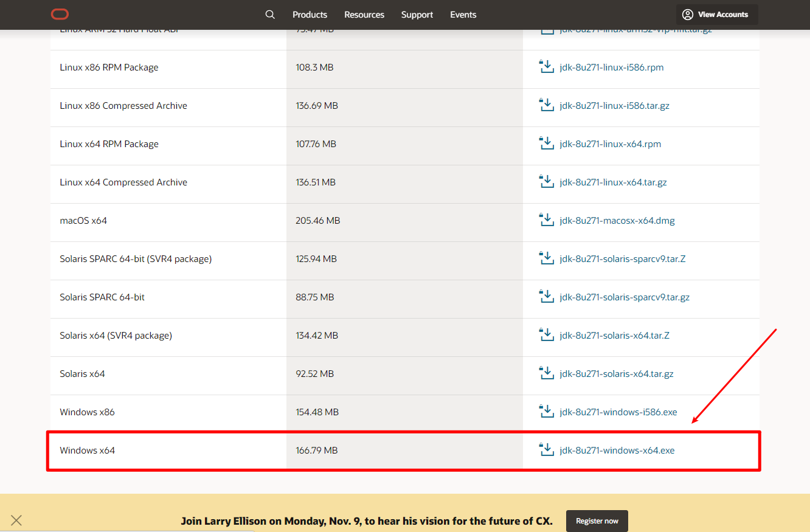The height and width of the screenshot is (532, 810).
Task: Click the 107.76 MB size value
Action: tap(316, 144)
